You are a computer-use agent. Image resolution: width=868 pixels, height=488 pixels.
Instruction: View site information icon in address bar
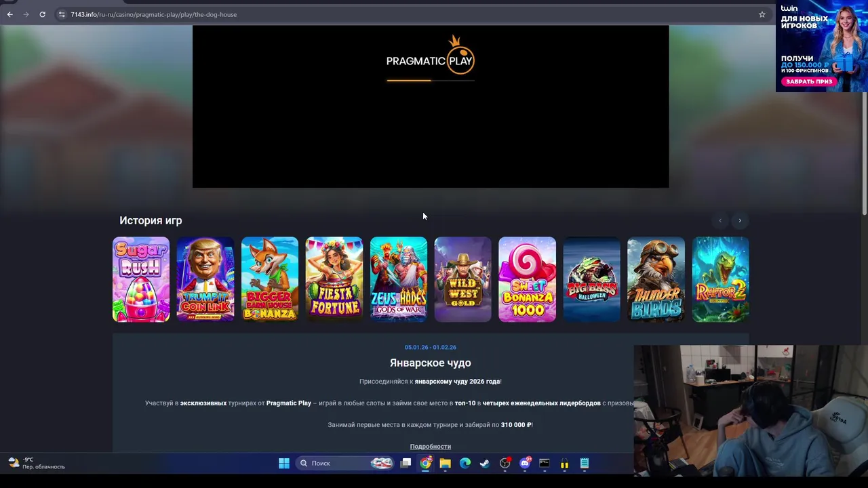pos(62,14)
